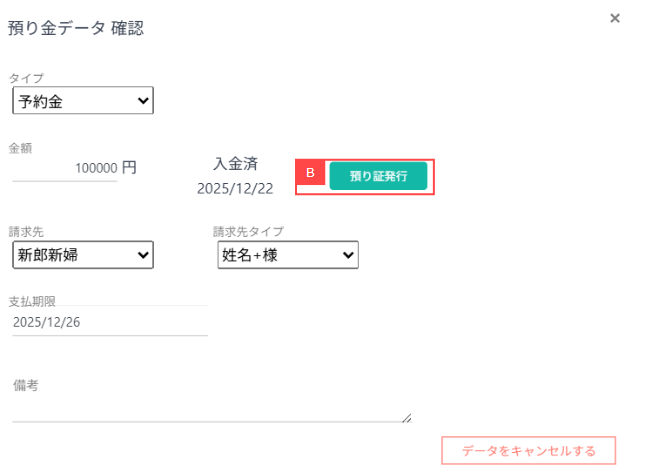Click the red B badge marker
Viewport: 645px width, 474px height.
click(x=310, y=173)
